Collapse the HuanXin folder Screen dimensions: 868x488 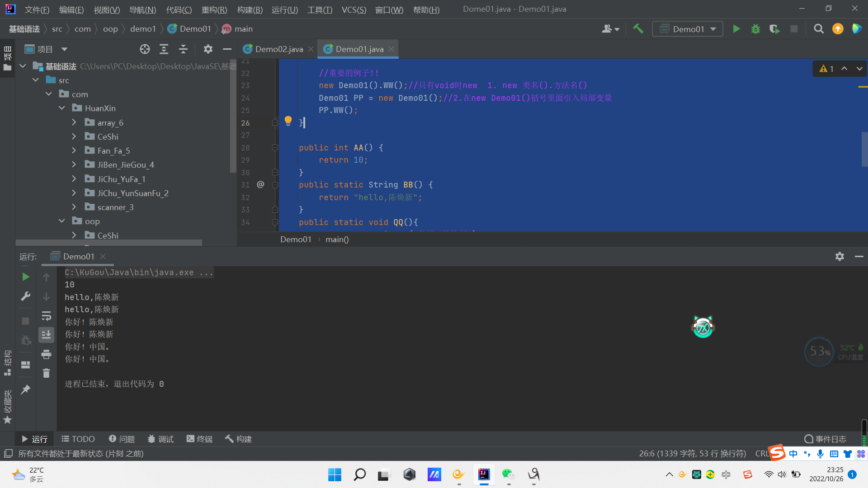pos(62,108)
